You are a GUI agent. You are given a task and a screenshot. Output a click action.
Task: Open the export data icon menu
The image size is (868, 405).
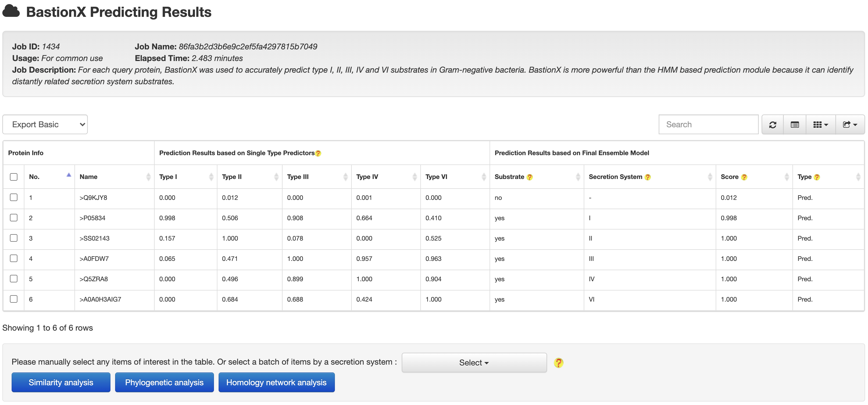[x=849, y=125]
